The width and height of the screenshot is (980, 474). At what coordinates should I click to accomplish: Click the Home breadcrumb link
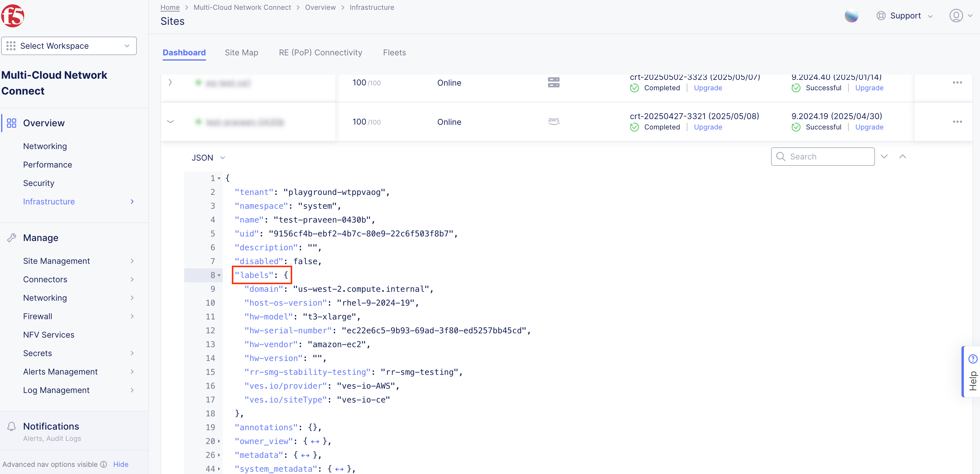(170, 7)
